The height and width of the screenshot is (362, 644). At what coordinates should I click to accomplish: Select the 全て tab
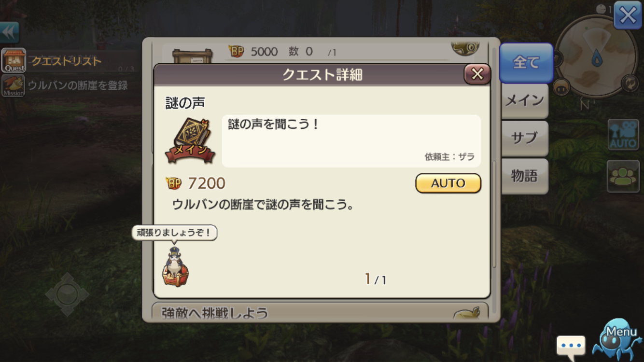(526, 62)
